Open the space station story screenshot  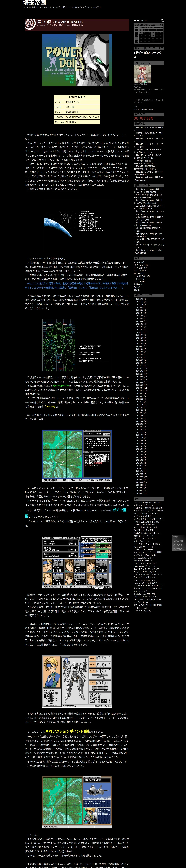coord(77,226)
